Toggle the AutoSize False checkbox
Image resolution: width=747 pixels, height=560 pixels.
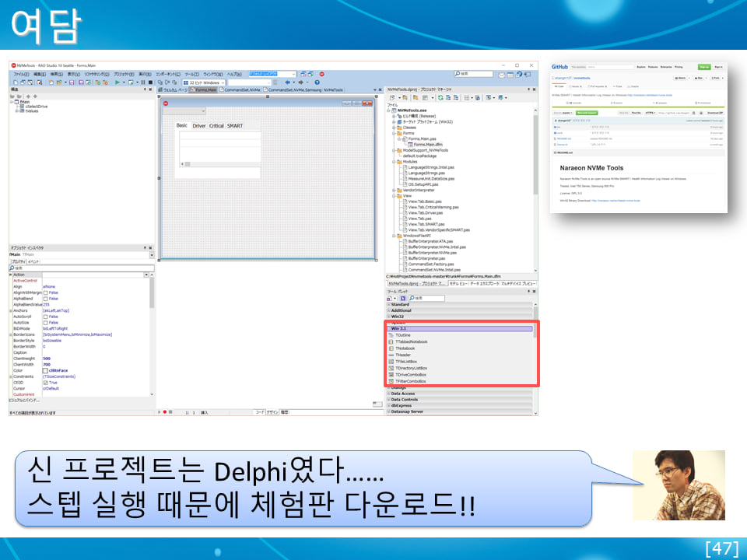46,323
